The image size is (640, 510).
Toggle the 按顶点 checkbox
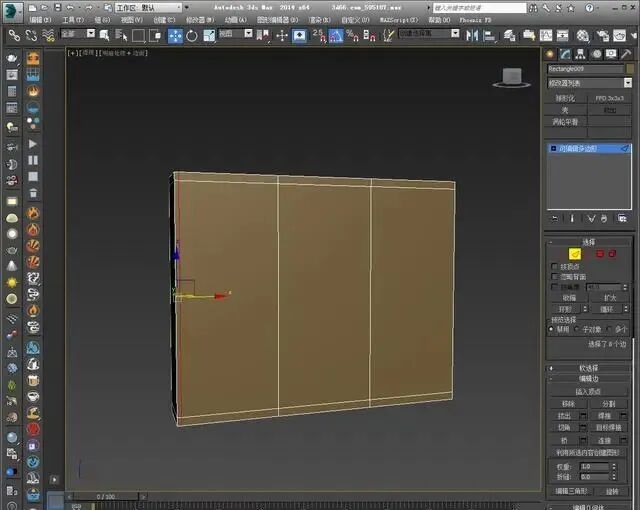(554, 266)
